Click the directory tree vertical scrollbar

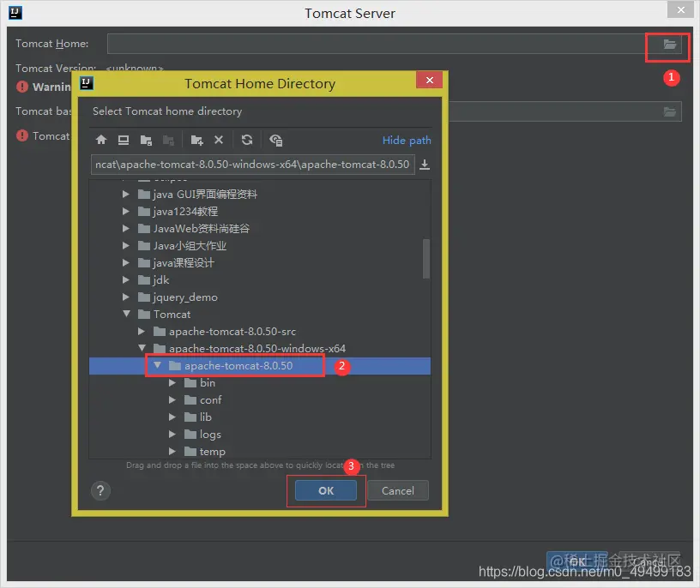pyautogui.click(x=425, y=259)
